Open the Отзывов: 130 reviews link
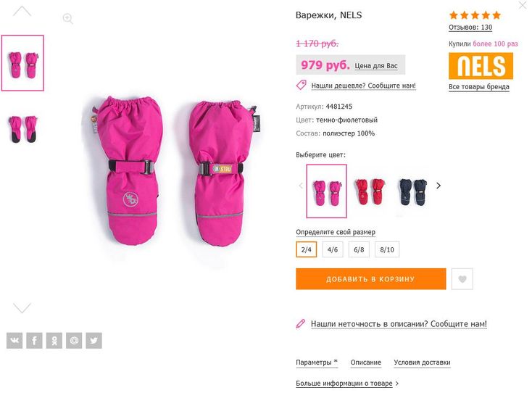The image size is (532, 406). 470,27
